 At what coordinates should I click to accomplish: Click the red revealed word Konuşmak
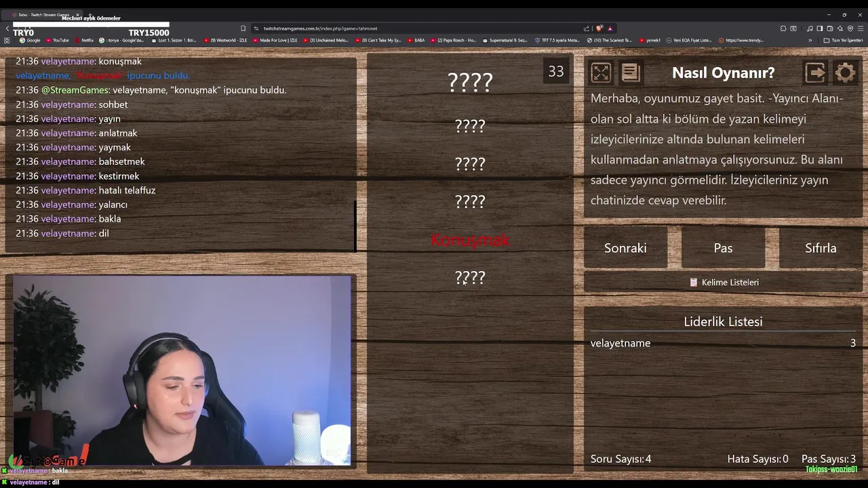click(470, 240)
